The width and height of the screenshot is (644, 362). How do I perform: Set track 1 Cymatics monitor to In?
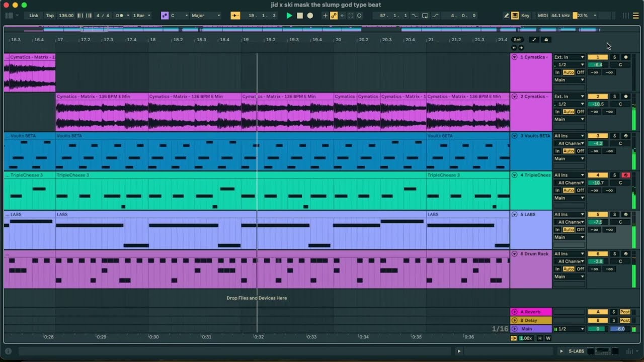557,72
